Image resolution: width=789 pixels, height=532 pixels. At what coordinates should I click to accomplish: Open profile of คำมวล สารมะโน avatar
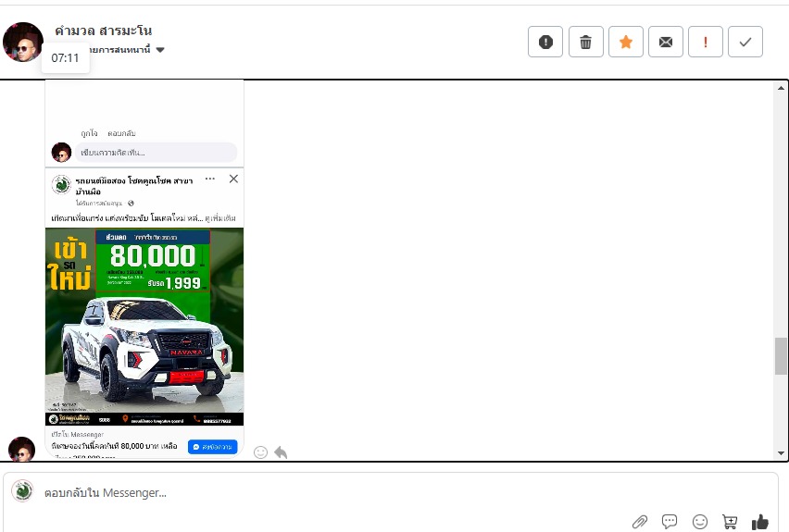(x=22, y=42)
